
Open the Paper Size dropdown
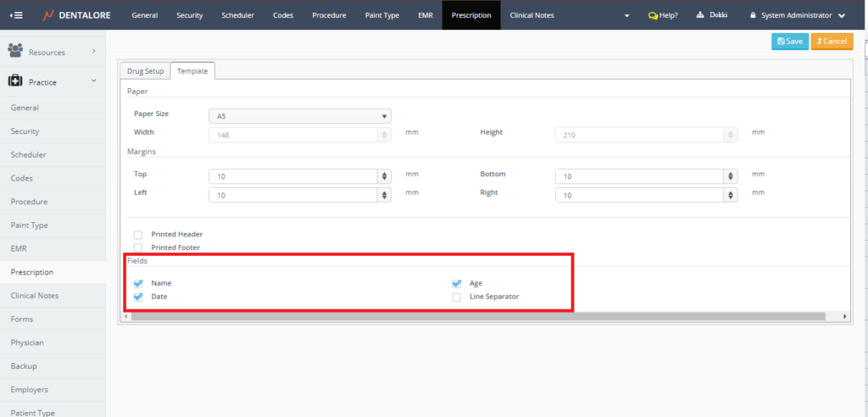[299, 116]
